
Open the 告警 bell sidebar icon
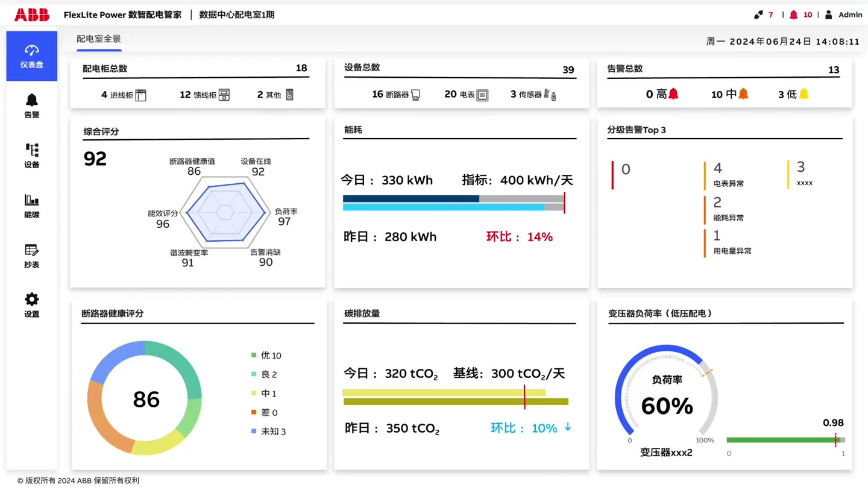point(32,100)
